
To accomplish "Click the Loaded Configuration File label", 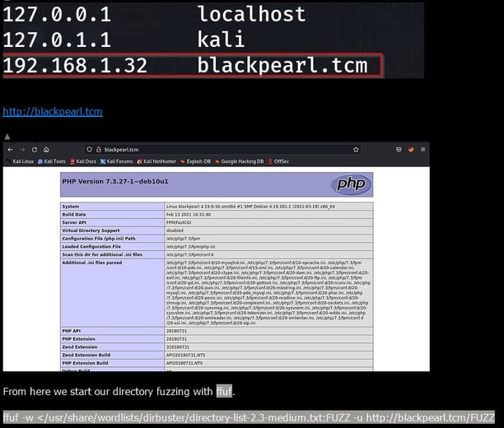I will [x=91, y=246].
